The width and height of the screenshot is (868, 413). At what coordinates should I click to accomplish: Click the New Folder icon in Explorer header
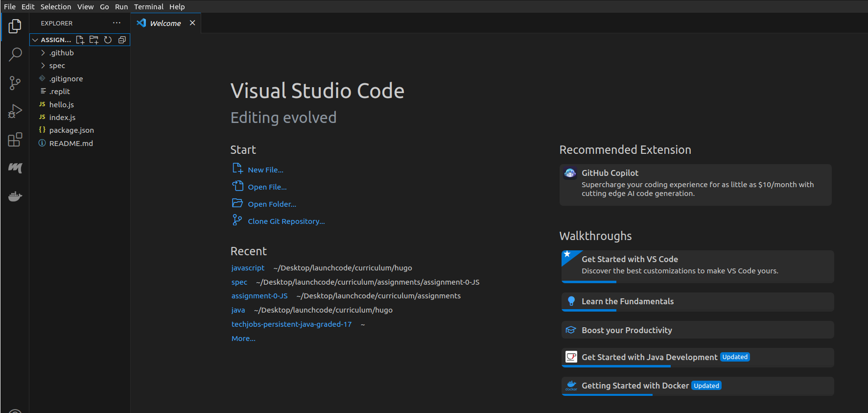point(94,40)
